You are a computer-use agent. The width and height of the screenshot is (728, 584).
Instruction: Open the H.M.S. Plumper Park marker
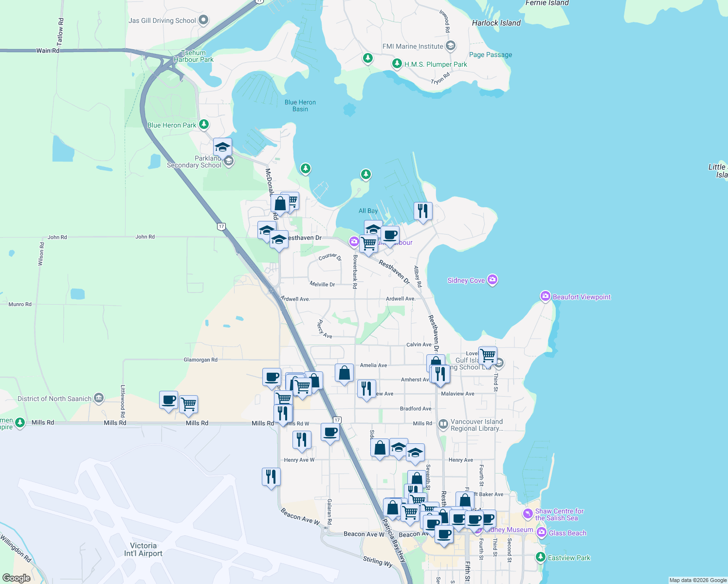tap(397, 63)
